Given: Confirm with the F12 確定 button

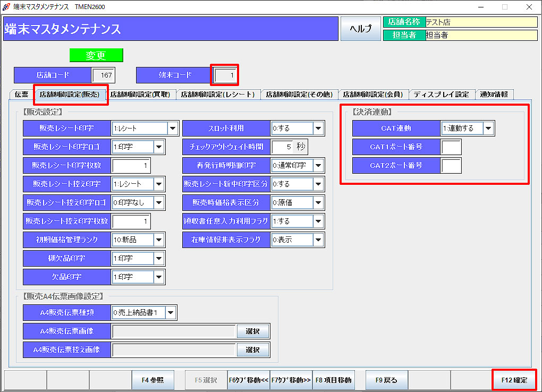Looking at the screenshot, I should coord(514,380).
